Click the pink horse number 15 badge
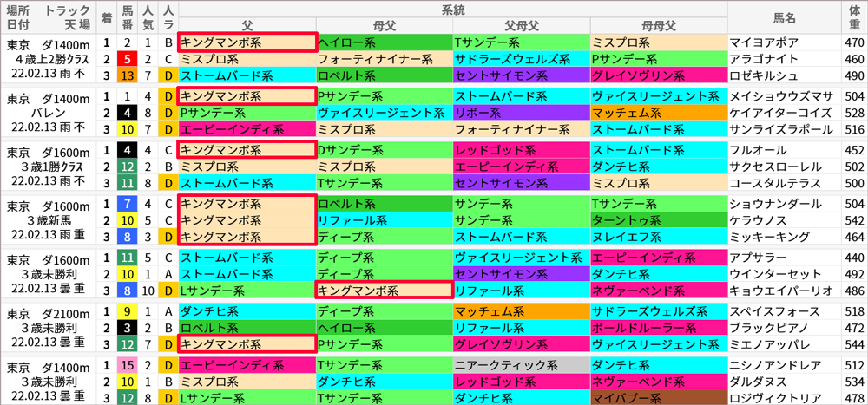Image resolution: width=868 pixels, height=405 pixels. (x=127, y=364)
